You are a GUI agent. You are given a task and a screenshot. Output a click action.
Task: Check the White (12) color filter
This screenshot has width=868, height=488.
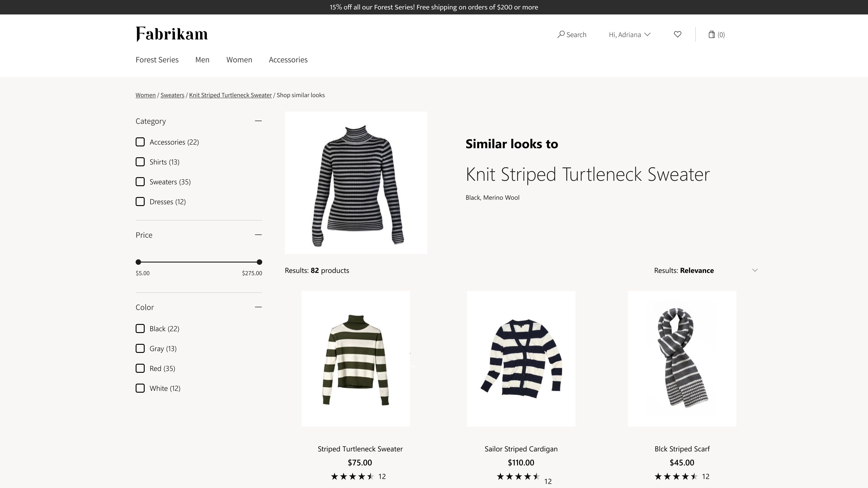pyautogui.click(x=140, y=388)
